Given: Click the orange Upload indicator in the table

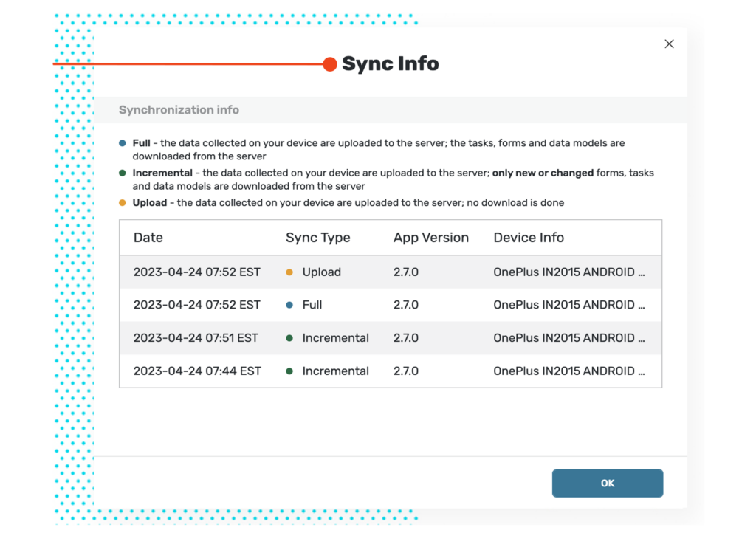Looking at the screenshot, I should pyautogui.click(x=292, y=272).
